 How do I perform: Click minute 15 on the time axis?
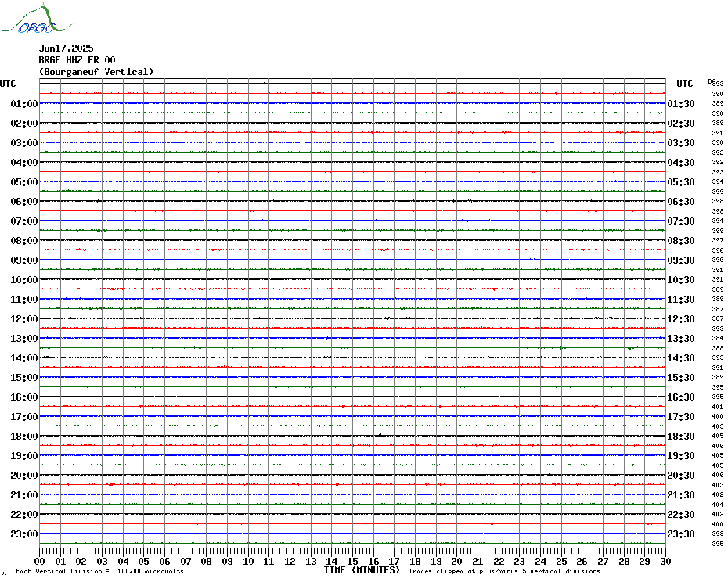pyautogui.click(x=352, y=561)
